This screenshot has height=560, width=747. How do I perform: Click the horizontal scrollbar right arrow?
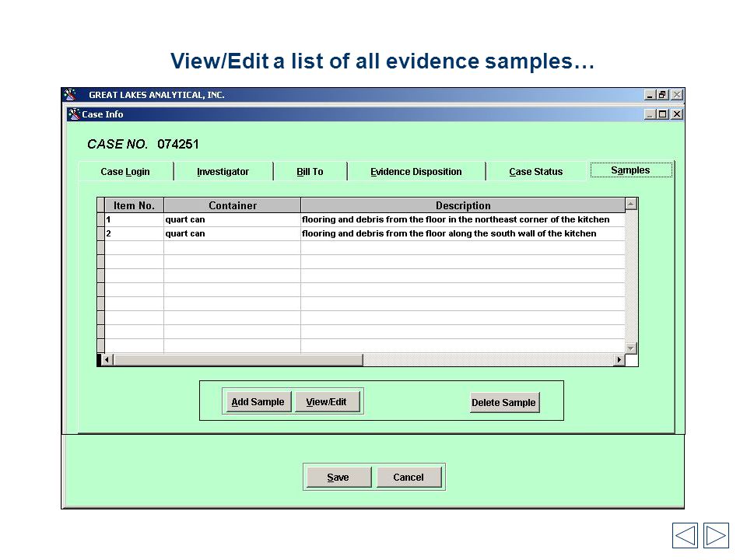[619, 359]
